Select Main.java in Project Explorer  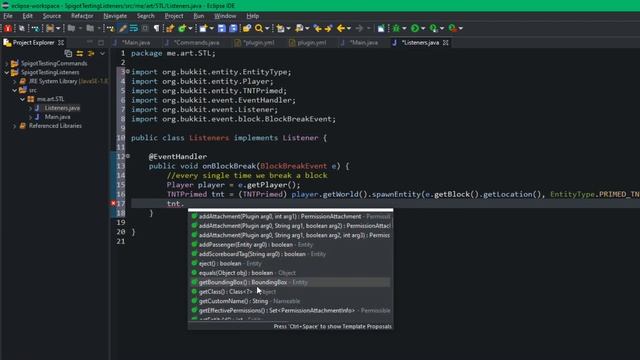tap(57, 117)
